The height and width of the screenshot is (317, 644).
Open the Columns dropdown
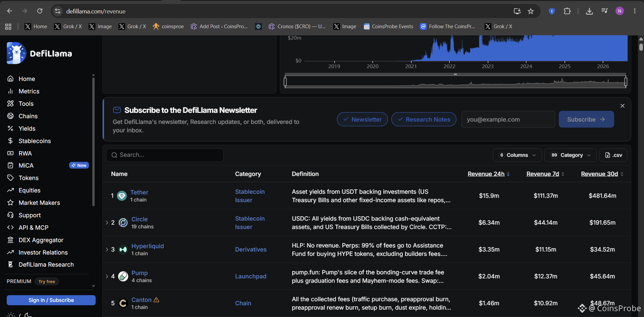[517, 155]
